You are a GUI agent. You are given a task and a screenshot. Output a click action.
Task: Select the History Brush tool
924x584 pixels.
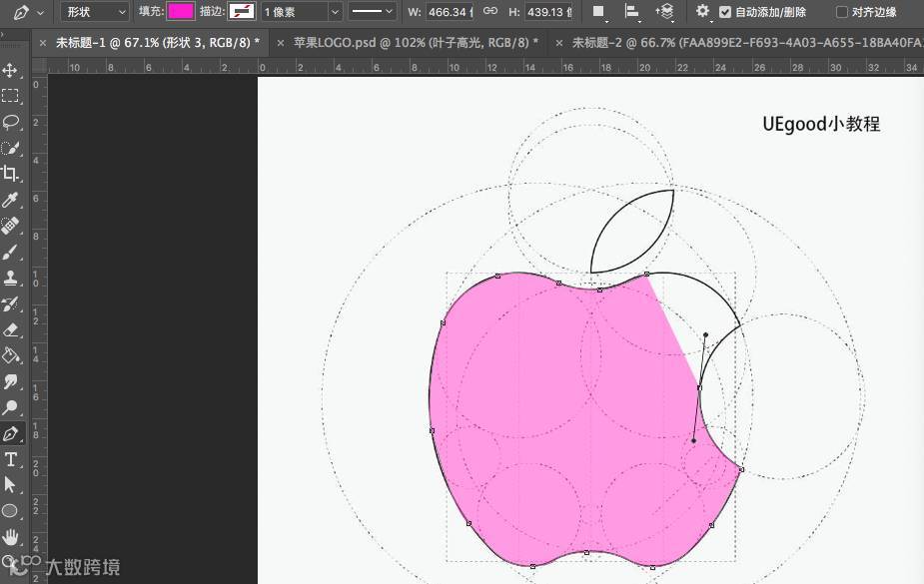pos(10,303)
